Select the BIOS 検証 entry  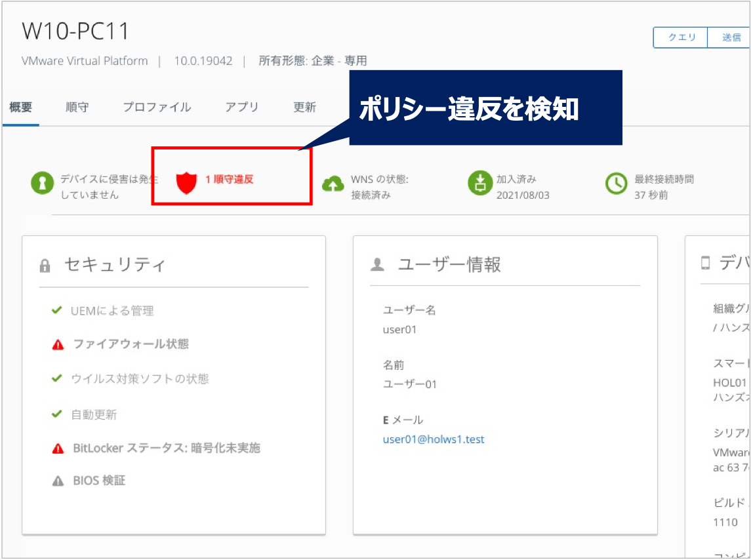(x=99, y=481)
